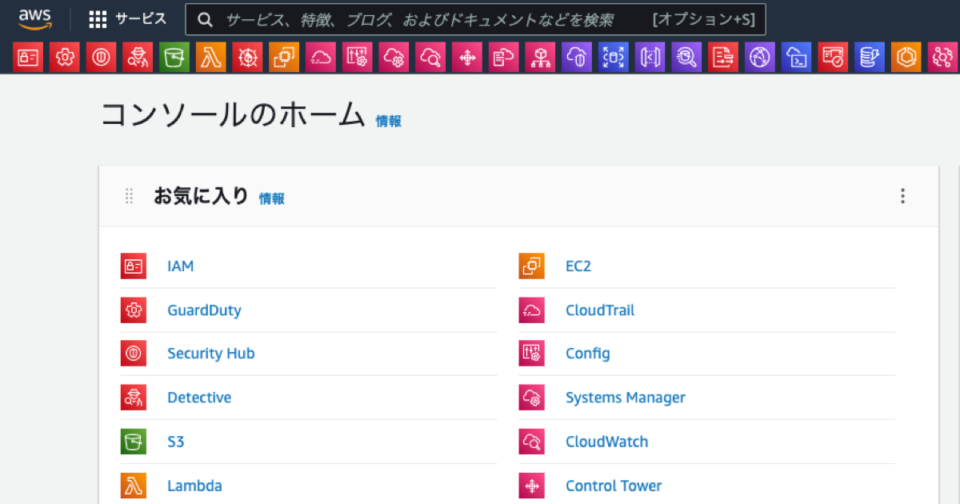The image size is (960, 504).
Task: Open the Control Tower link in the list
Action: point(613,486)
